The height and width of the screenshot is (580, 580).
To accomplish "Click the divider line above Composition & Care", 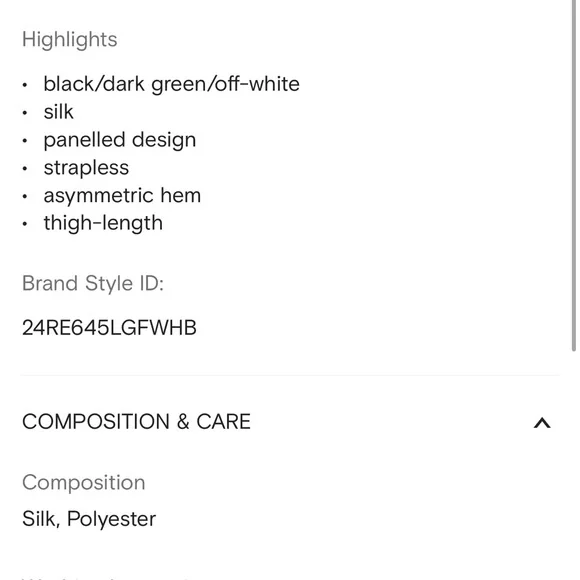I will point(290,375).
